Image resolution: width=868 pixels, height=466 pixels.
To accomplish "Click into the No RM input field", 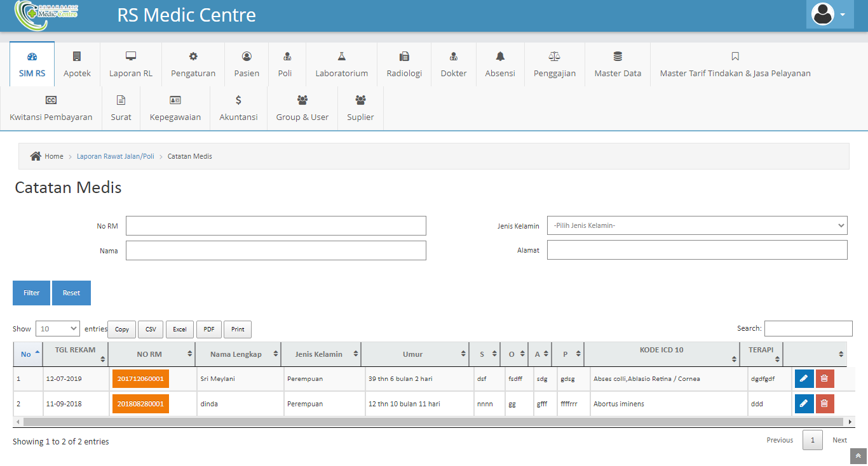I will (276, 226).
